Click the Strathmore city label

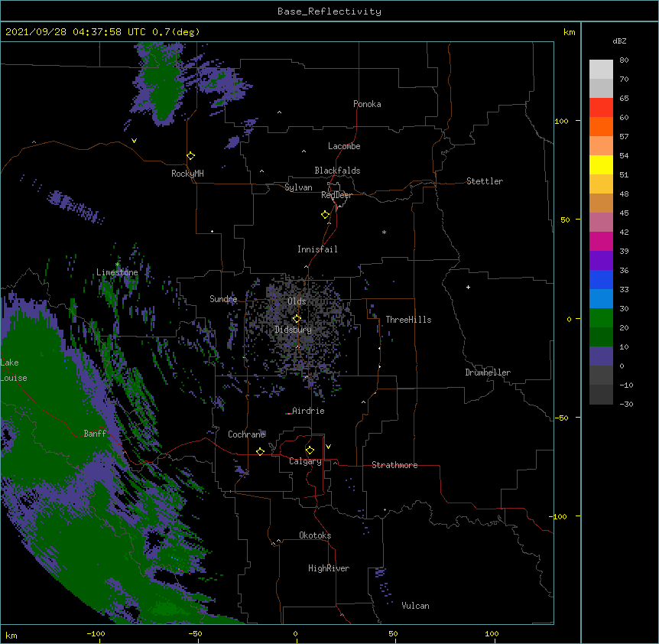click(394, 465)
